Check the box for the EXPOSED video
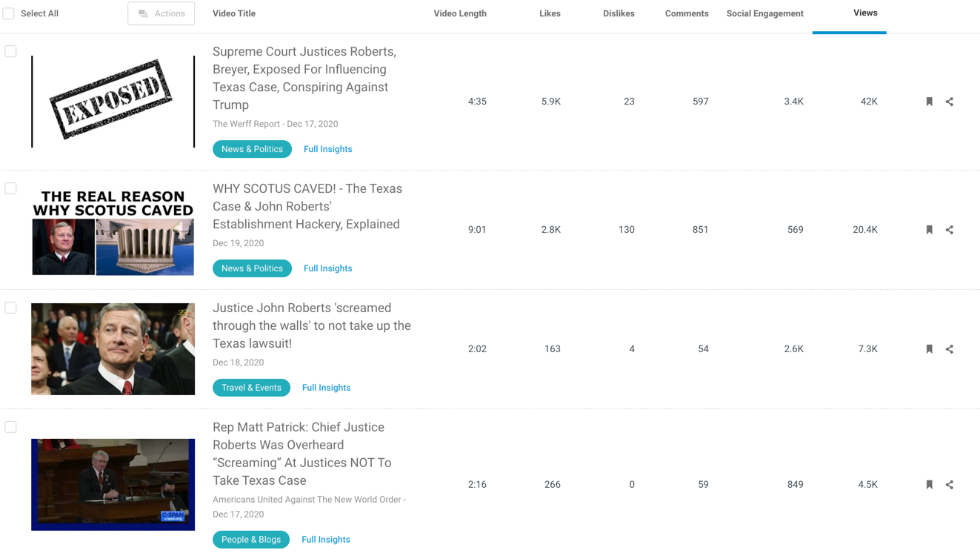The height and width of the screenshot is (559, 980). [10, 51]
